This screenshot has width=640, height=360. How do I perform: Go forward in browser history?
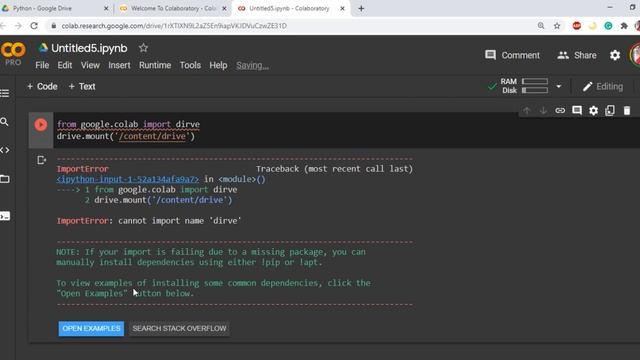tap(18, 26)
